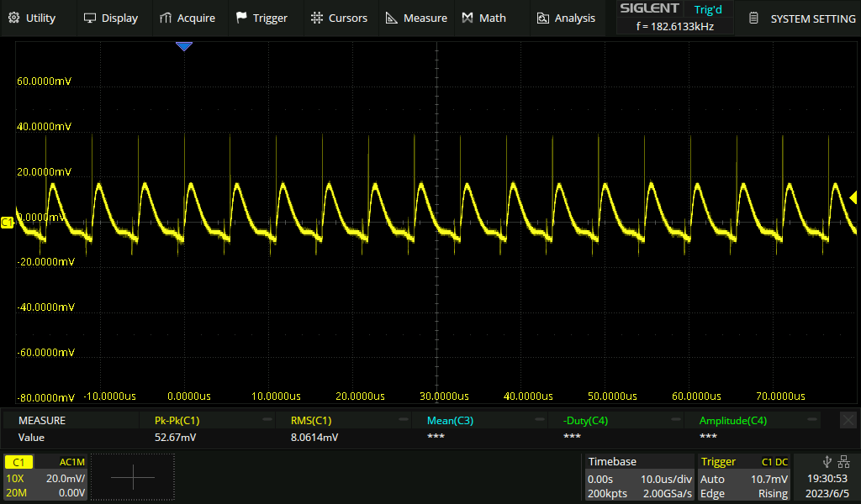Viewport: 861px width, 504px height.
Task: Click the Trigger flag icon
Action: coord(242,18)
